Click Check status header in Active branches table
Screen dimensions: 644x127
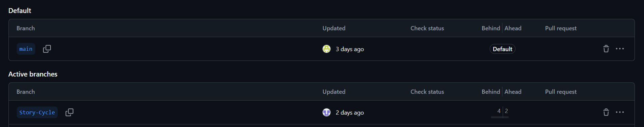pos(427,91)
